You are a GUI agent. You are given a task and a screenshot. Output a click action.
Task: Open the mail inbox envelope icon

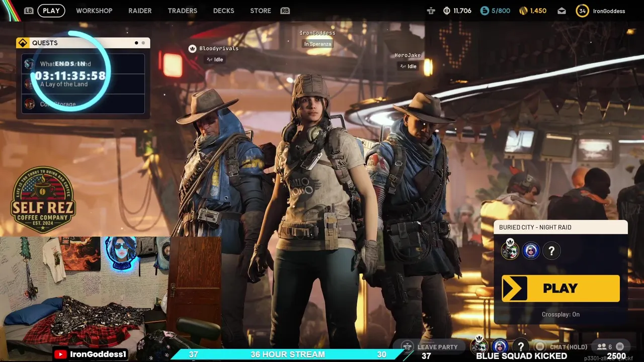pyautogui.click(x=561, y=11)
